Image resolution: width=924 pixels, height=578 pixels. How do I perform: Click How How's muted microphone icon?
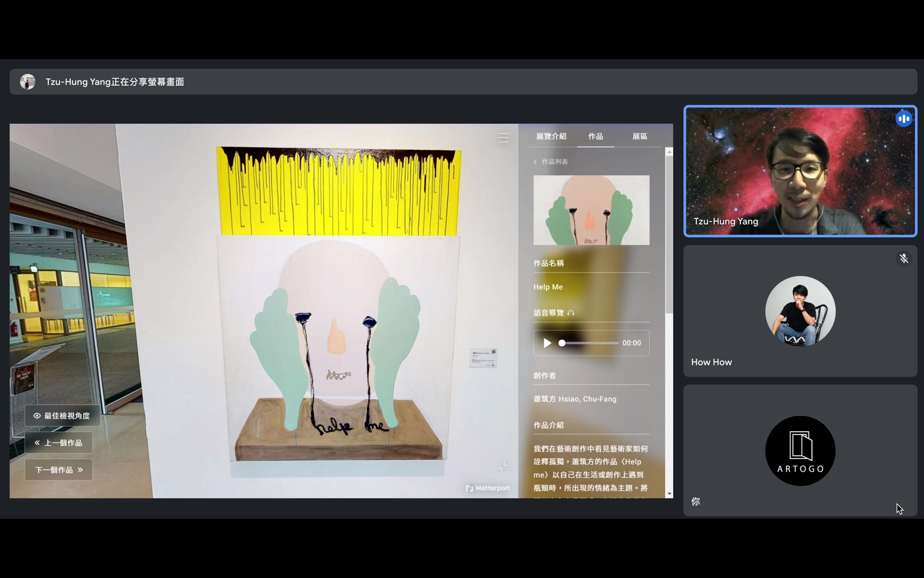point(904,259)
